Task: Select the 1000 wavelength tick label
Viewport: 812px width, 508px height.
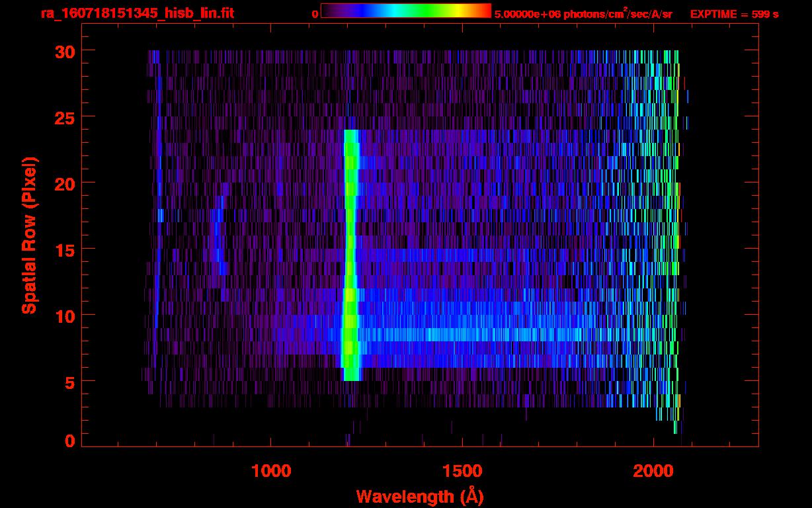Action: click(271, 471)
